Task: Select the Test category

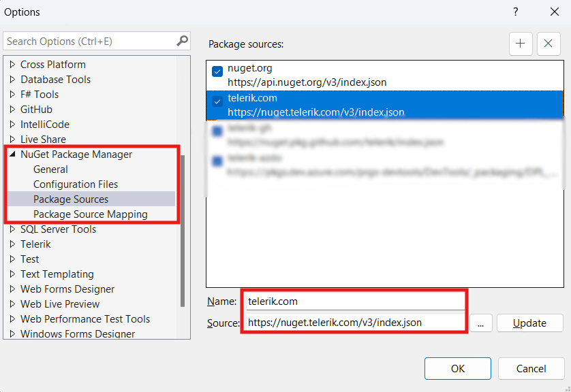Action: coord(29,259)
